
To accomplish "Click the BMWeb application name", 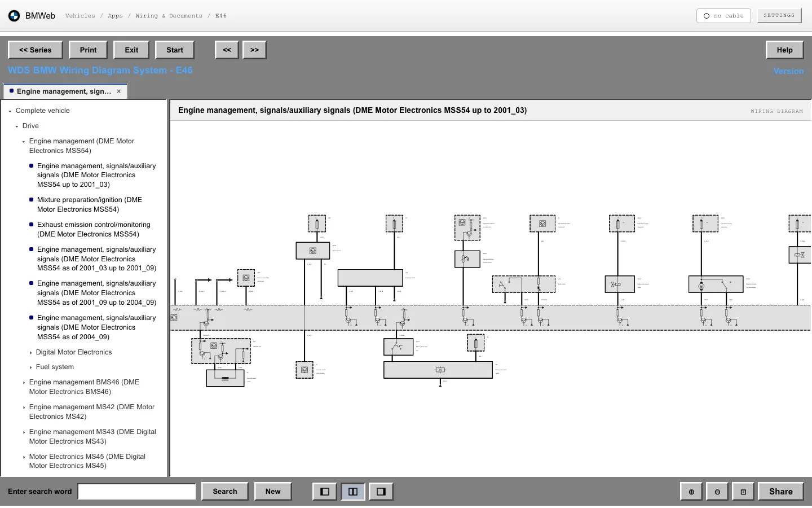I will [x=40, y=16].
